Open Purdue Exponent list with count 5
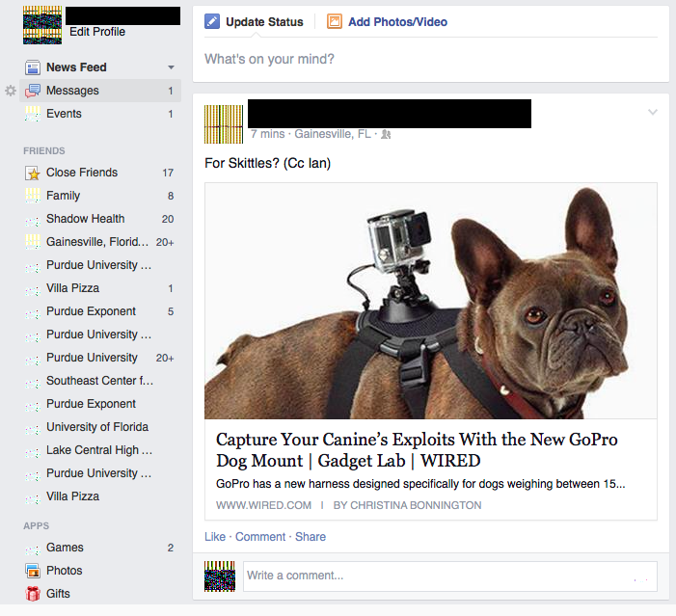The image size is (676, 616). point(100,311)
